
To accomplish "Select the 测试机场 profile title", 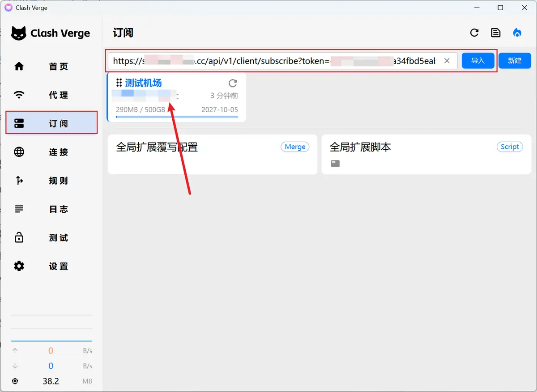I will click(143, 83).
